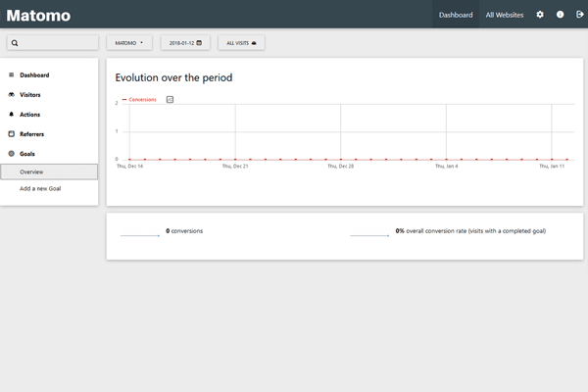Open Dashboard in the left sidebar
The image size is (588, 392).
(34, 75)
